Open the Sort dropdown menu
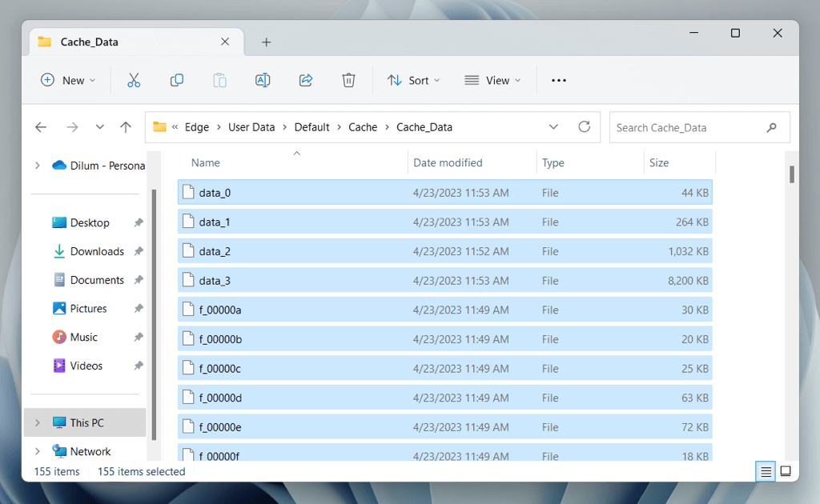 pyautogui.click(x=413, y=80)
